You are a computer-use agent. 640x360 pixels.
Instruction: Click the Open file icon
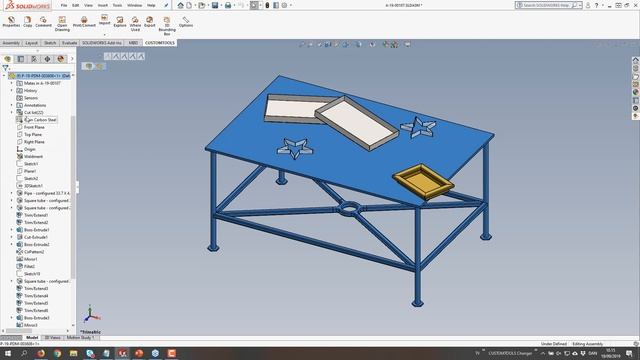pos(201,5)
